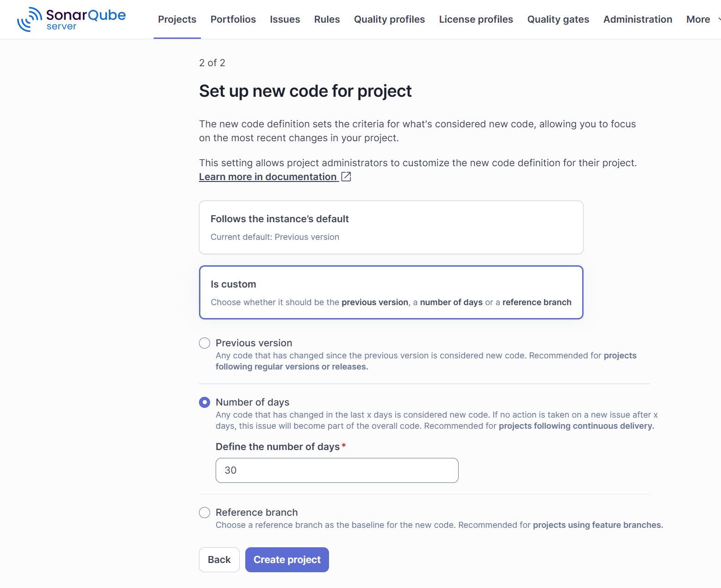Open the Issues page

pyautogui.click(x=285, y=19)
